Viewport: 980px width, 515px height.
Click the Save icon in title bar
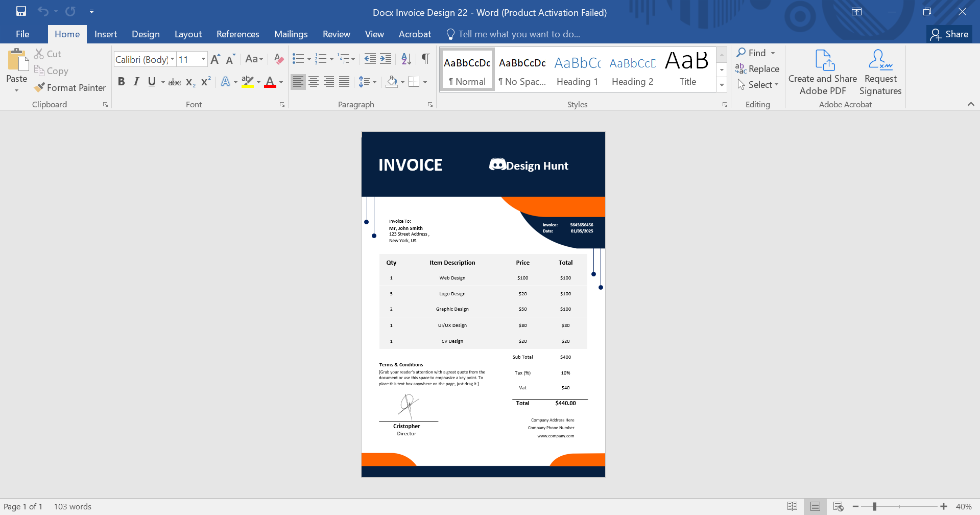pos(21,11)
